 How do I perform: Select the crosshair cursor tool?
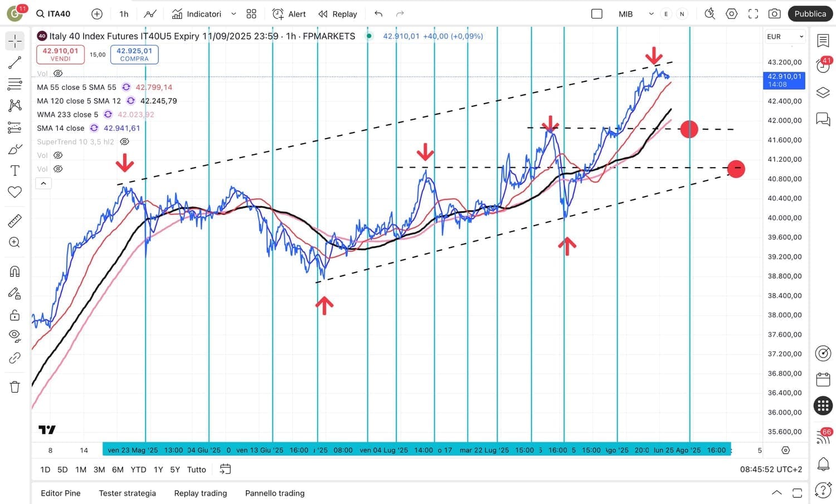pyautogui.click(x=15, y=41)
